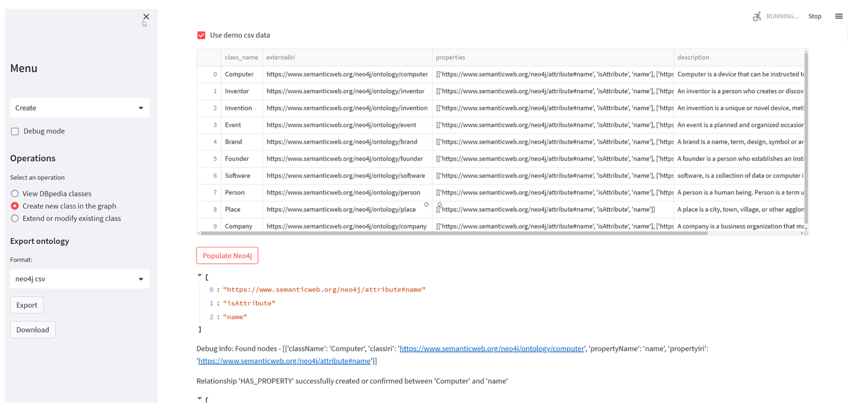This screenshot has width=868, height=414.
Task: Click the Create dropdown arrow
Action: (141, 108)
